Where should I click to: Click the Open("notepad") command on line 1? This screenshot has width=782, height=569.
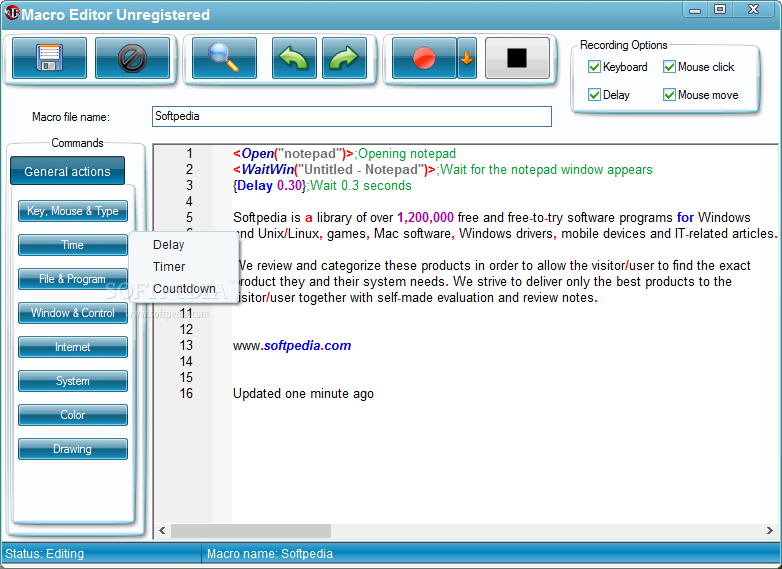coord(293,154)
